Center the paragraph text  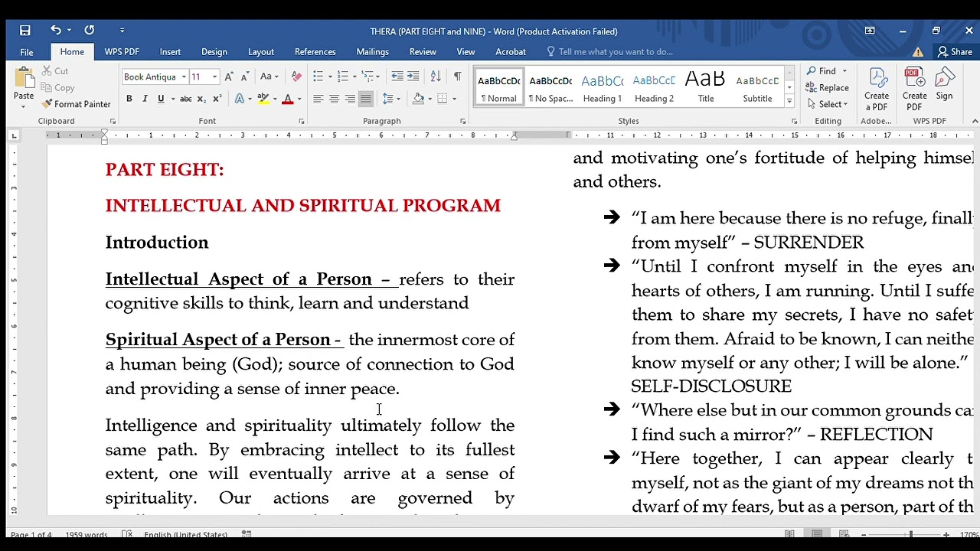(334, 99)
